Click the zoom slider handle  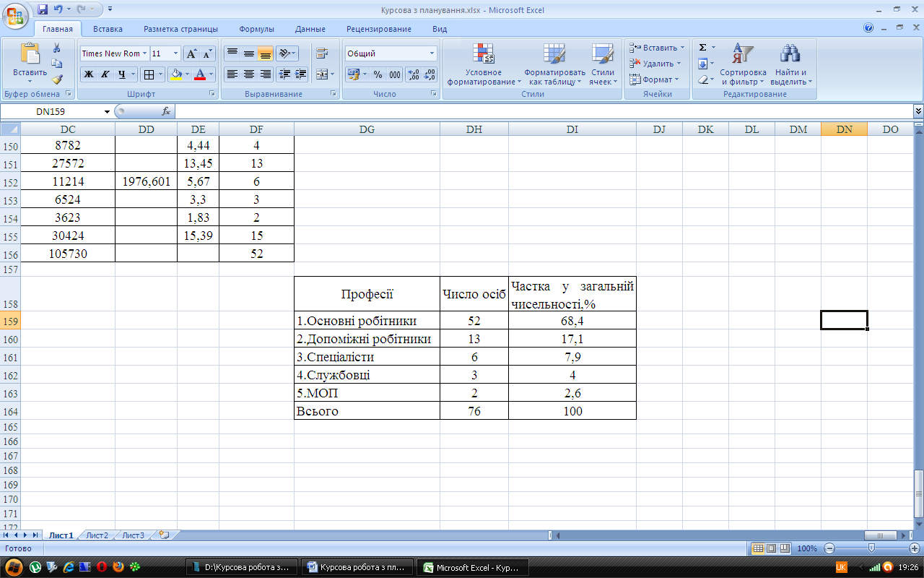(x=871, y=548)
